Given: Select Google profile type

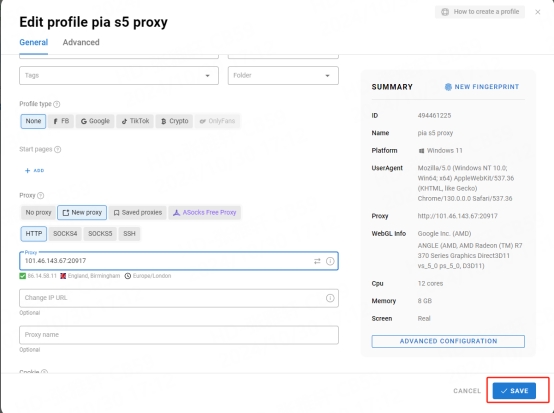Looking at the screenshot, I should pyautogui.click(x=95, y=121).
